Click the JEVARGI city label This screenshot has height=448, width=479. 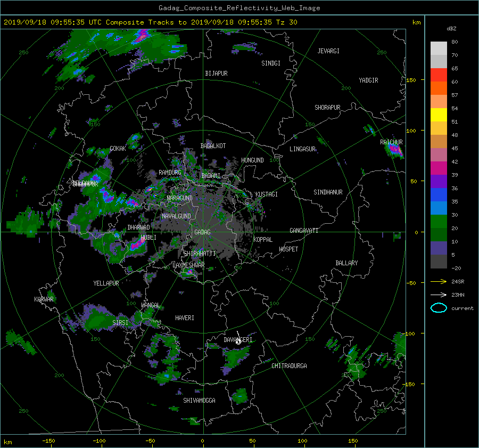pyautogui.click(x=328, y=51)
